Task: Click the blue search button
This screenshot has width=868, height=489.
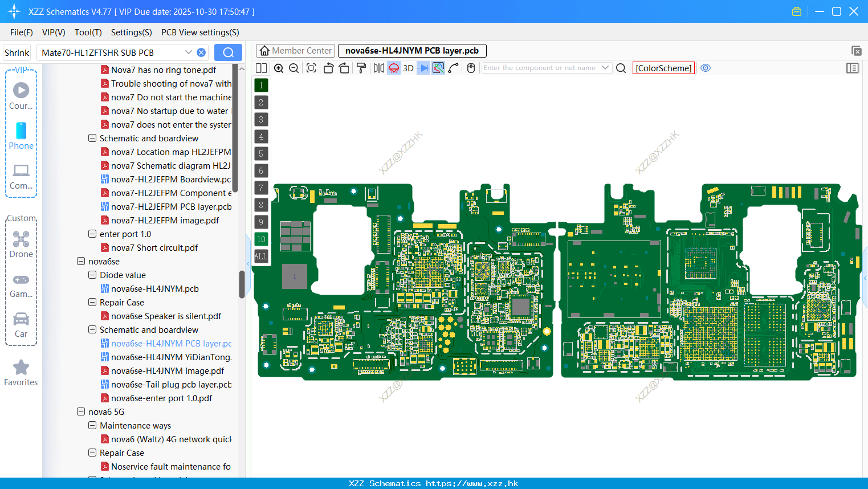Action: (228, 52)
